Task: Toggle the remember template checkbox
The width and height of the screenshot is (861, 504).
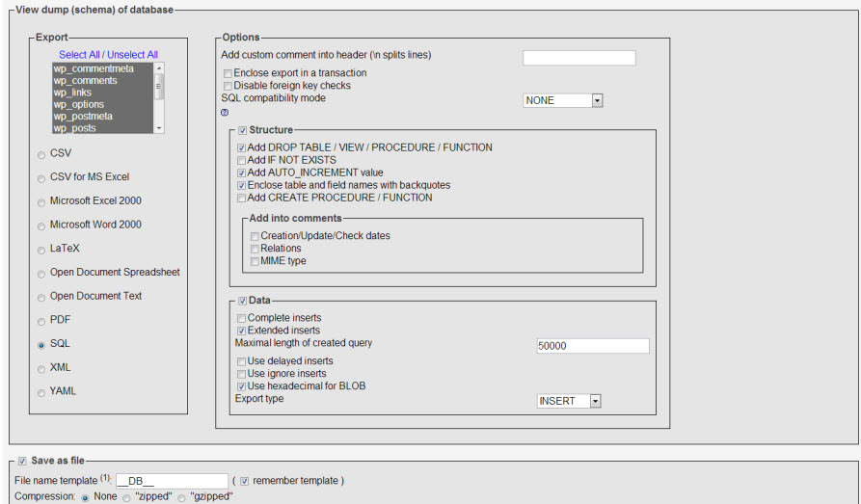Action: [x=244, y=482]
